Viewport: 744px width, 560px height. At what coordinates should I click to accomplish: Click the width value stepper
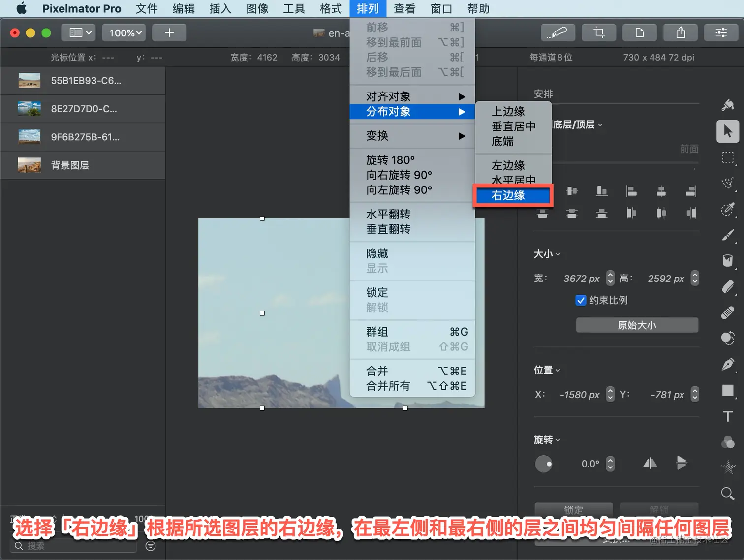coord(610,278)
